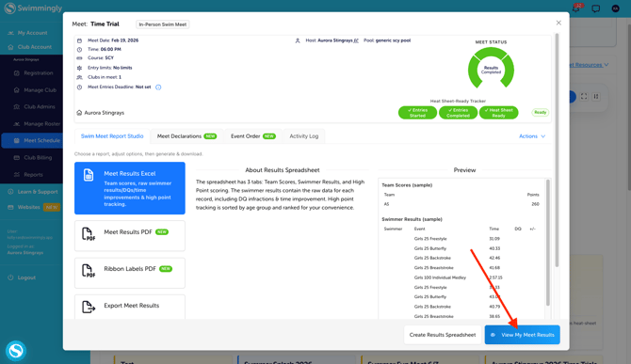Select the Ribbon Labels PDF report

(130, 273)
